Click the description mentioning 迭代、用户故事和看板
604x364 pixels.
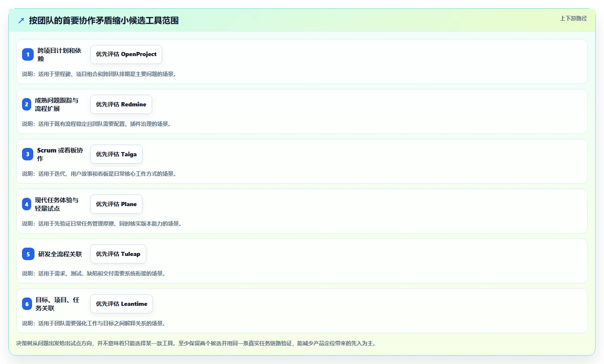100,174
